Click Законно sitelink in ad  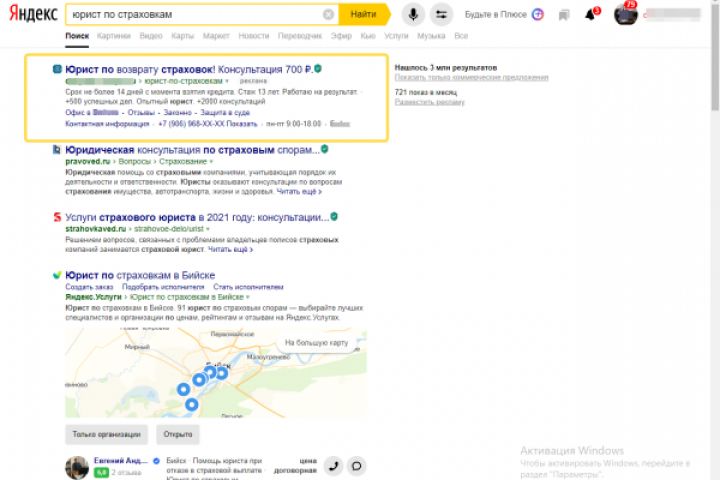[178, 113]
